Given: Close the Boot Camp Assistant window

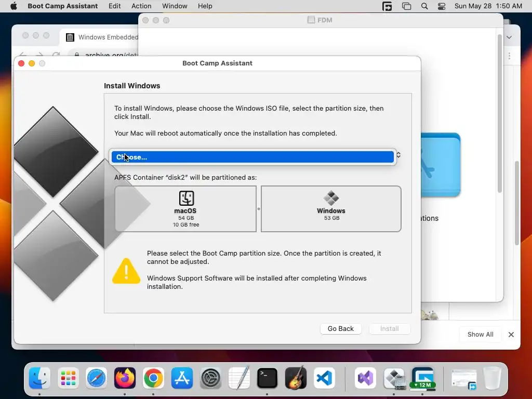Looking at the screenshot, I should [21, 63].
